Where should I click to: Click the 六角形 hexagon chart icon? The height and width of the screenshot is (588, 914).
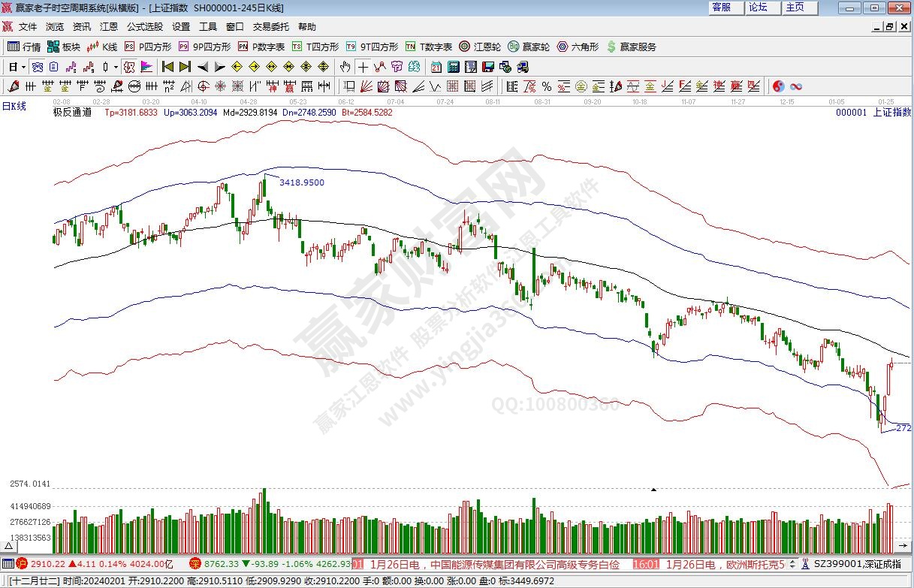click(577, 47)
